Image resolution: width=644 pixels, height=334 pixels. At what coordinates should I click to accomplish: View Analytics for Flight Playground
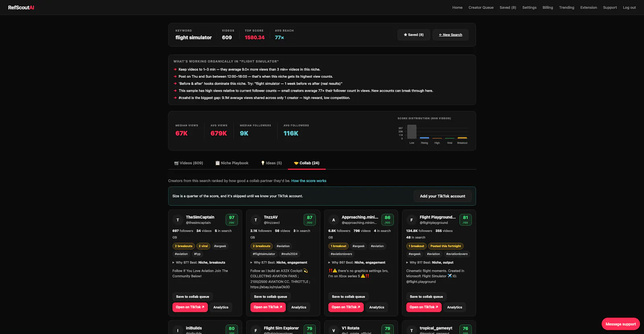click(x=455, y=307)
